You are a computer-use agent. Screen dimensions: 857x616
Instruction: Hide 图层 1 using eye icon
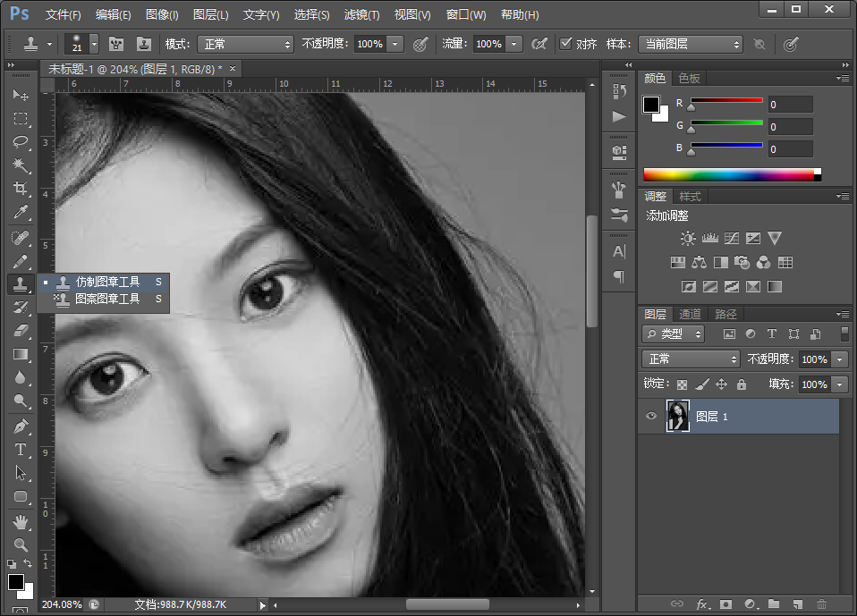651,416
